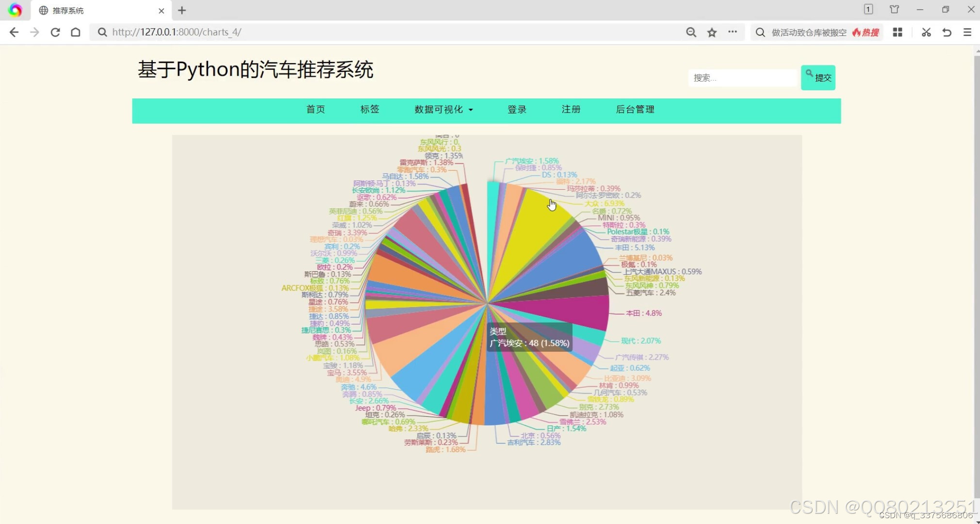Open the browser hamburger menu
This screenshot has height=524, width=980.
point(968,32)
